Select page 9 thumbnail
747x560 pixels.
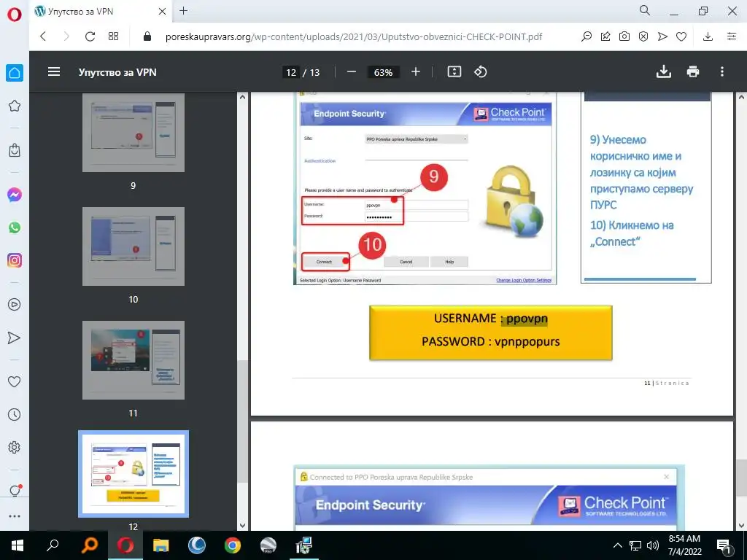point(133,133)
